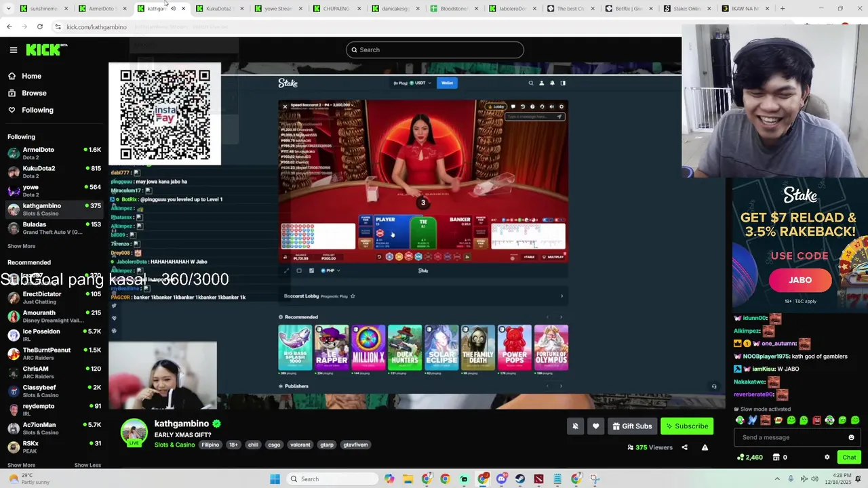Close the kathgambino browser tab
This screenshot has width=868, height=488.
click(182, 9)
